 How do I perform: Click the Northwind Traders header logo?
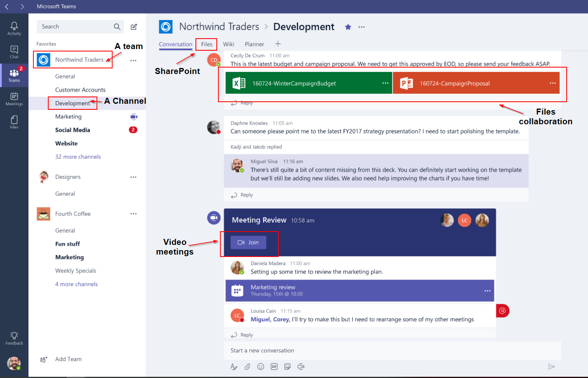point(166,27)
